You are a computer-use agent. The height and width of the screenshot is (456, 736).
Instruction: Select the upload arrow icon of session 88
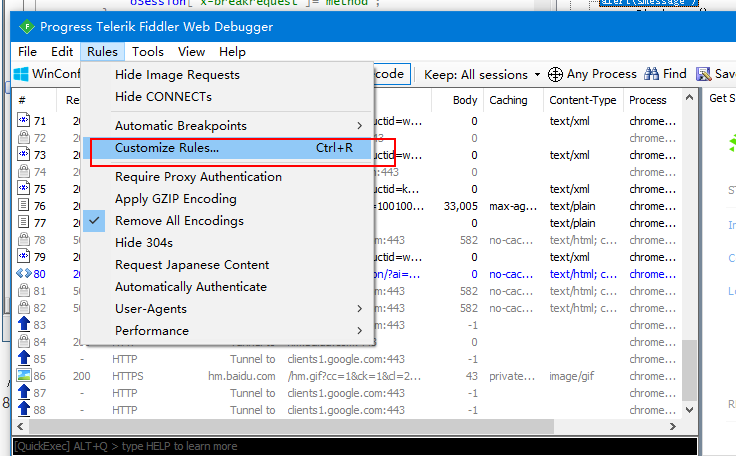point(23,409)
